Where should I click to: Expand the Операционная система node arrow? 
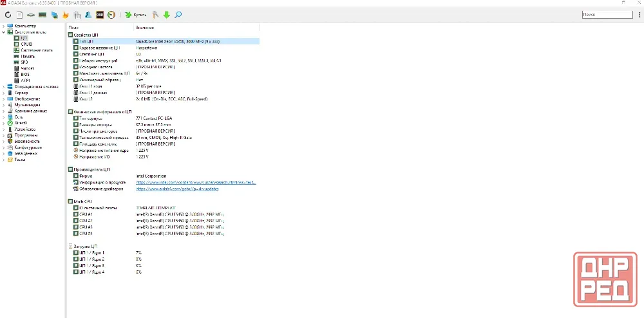coord(4,86)
